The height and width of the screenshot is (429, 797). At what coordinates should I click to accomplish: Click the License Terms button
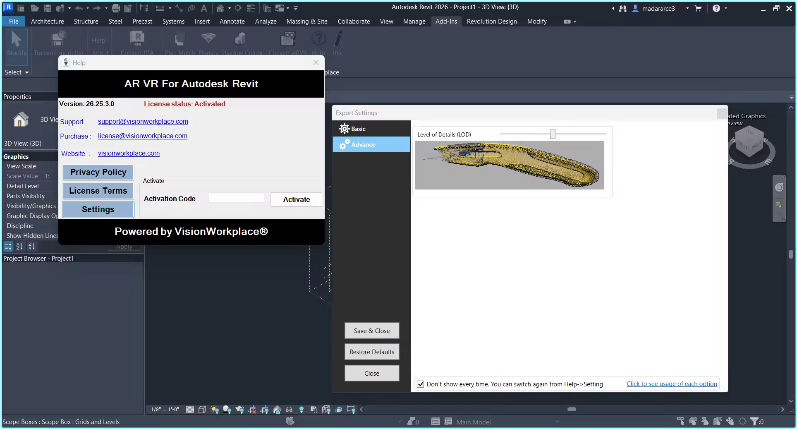98,191
